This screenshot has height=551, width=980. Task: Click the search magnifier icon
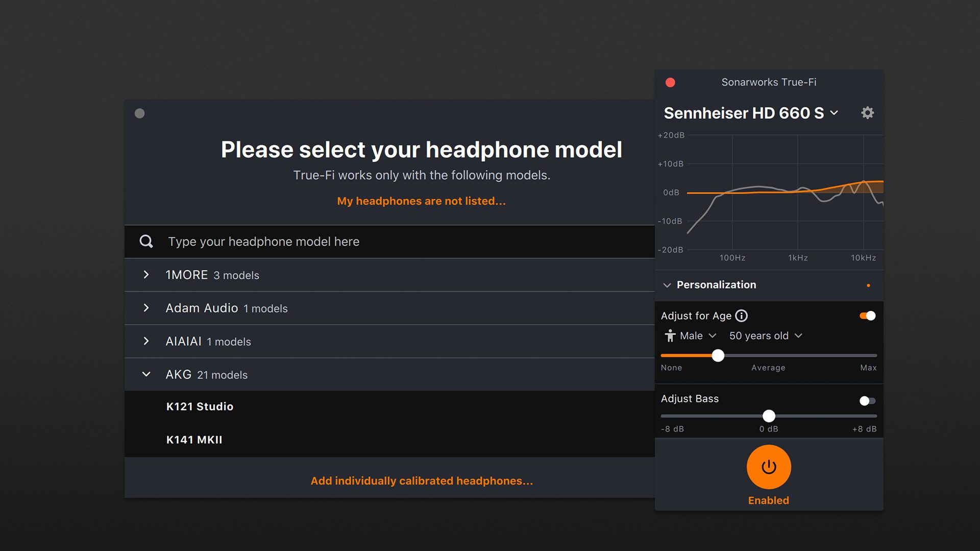point(146,242)
